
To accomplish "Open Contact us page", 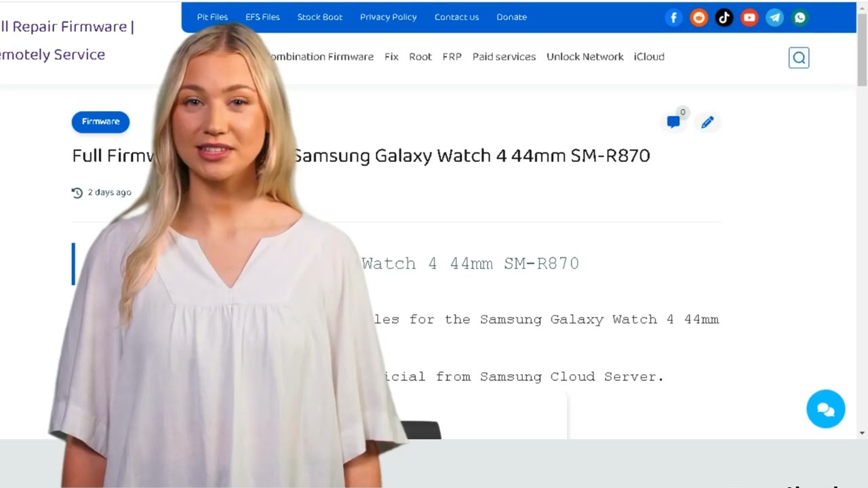I will click(x=456, y=17).
